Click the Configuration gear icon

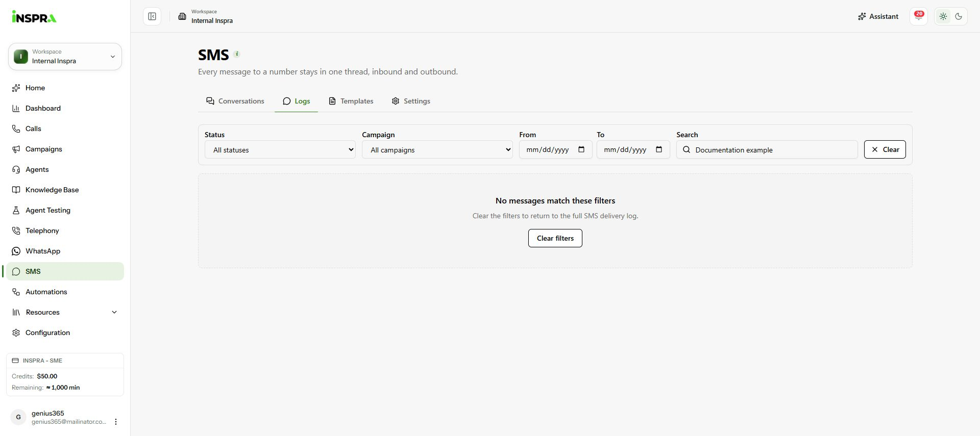pos(16,332)
